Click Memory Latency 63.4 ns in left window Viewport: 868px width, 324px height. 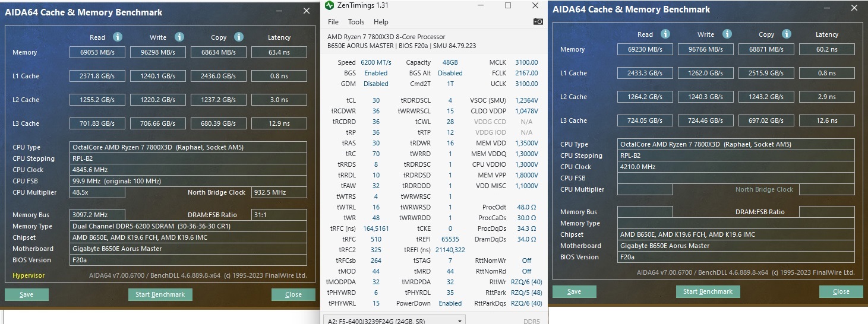point(279,52)
